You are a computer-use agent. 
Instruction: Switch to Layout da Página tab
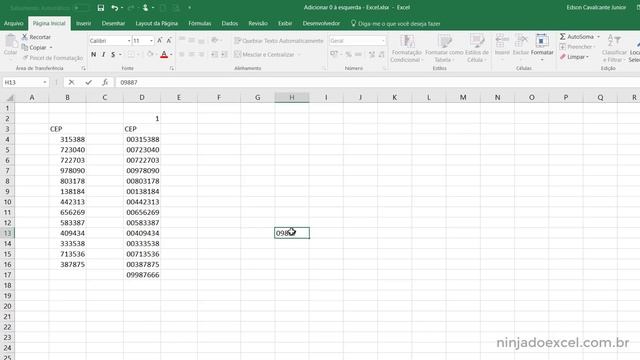[157, 24]
